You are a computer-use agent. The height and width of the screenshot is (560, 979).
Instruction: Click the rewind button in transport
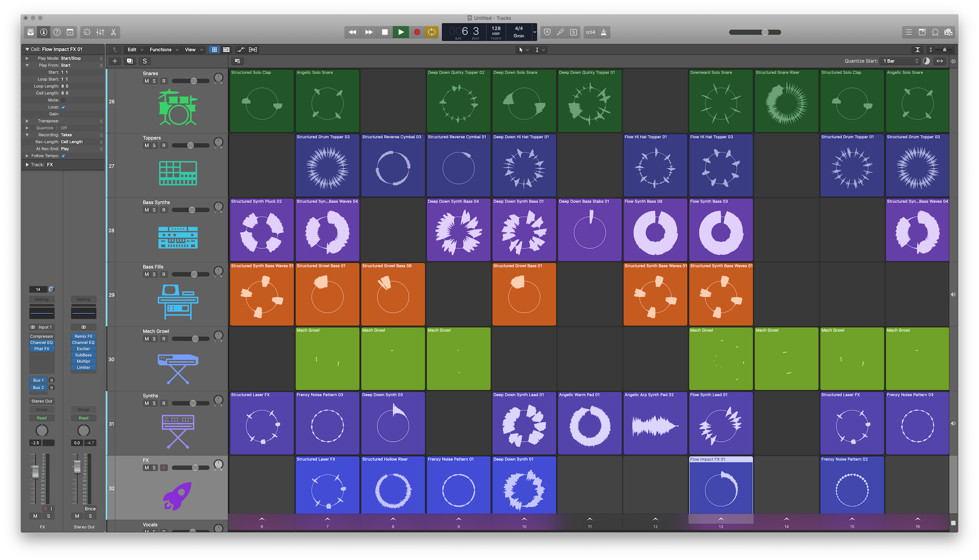(x=352, y=32)
